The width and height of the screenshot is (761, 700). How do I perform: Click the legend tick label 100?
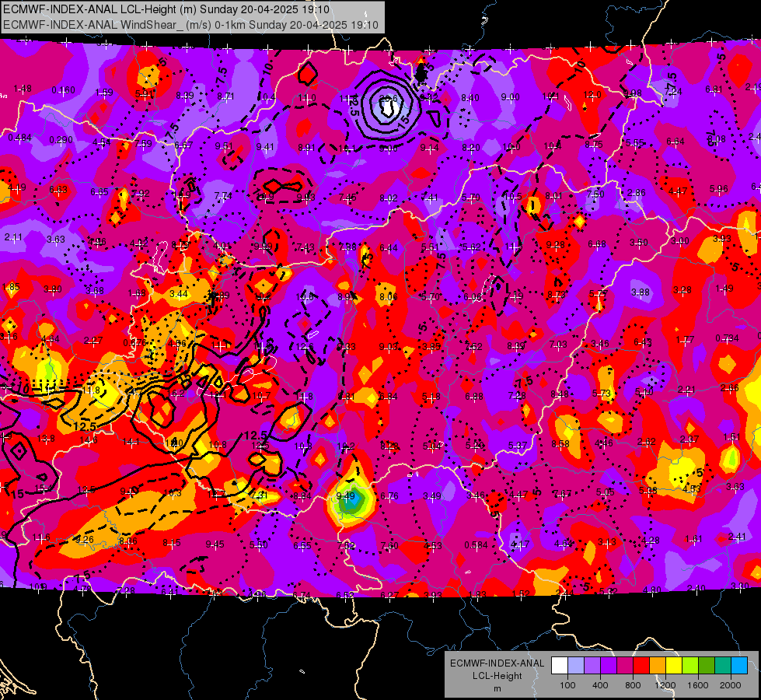567,685
